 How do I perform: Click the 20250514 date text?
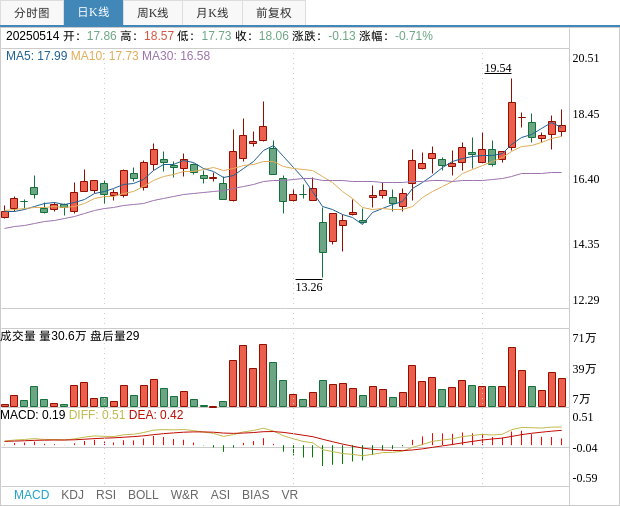[32, 36]
